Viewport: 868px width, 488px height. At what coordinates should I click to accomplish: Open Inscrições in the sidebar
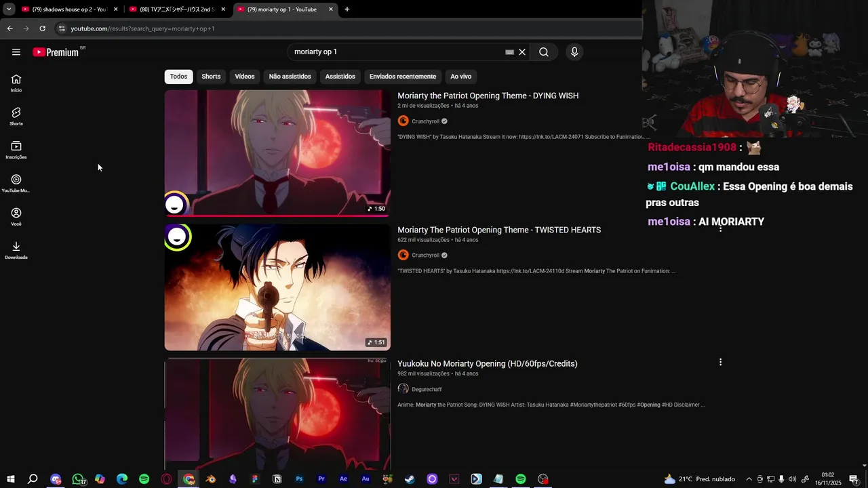[x=16, y=150]
